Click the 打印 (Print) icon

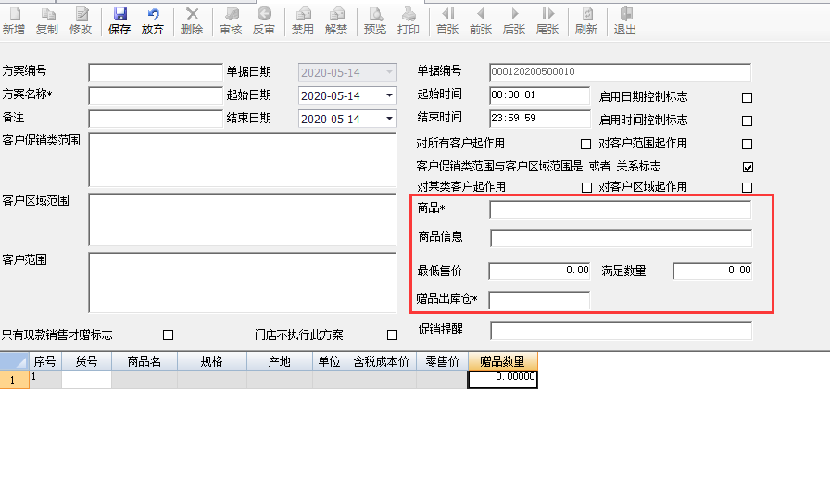[x=409, y=21]
